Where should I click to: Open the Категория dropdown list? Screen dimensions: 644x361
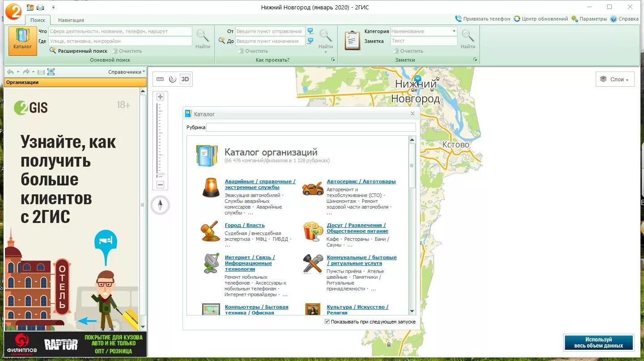454,31
